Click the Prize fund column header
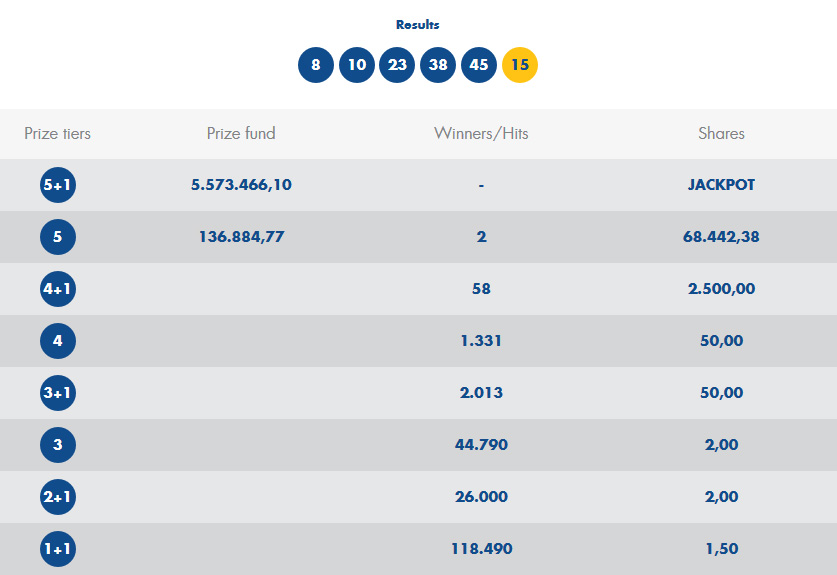This screenshot has width=837, height=575. coord(241,133)
